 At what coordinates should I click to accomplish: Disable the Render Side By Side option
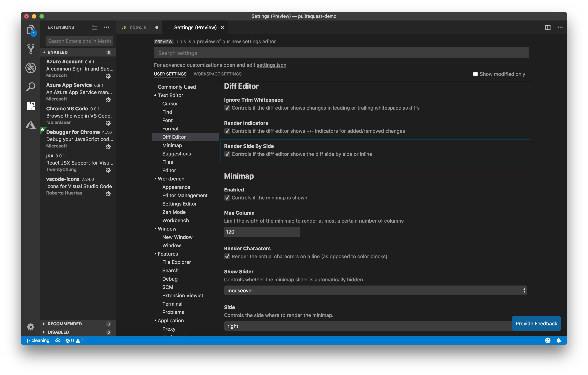point(227,154)
